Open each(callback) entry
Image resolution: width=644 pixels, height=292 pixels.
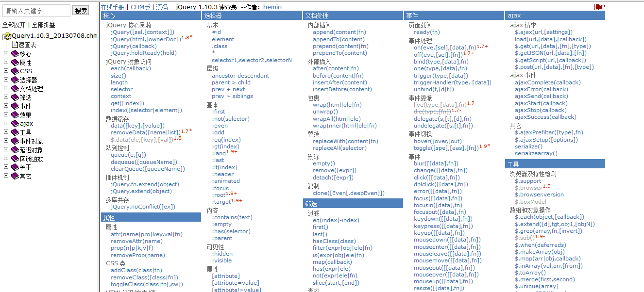(131, 68)
